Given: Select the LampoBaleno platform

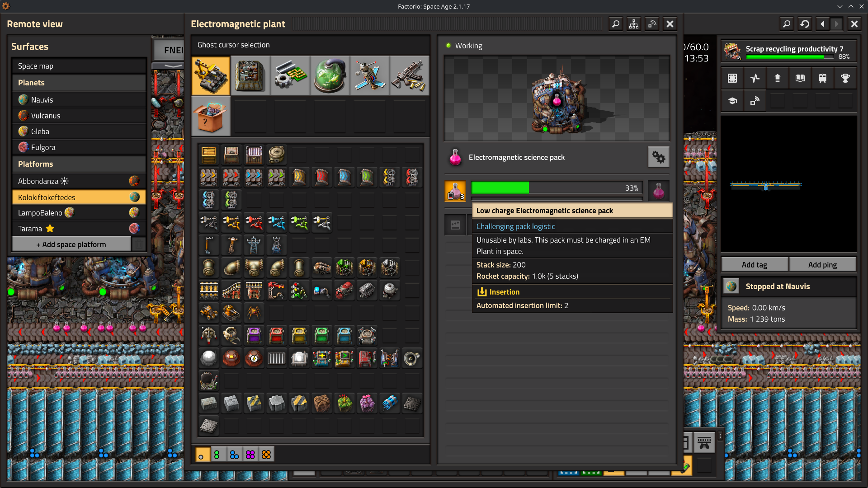Looking at the screenshot, I should point(79,213).
